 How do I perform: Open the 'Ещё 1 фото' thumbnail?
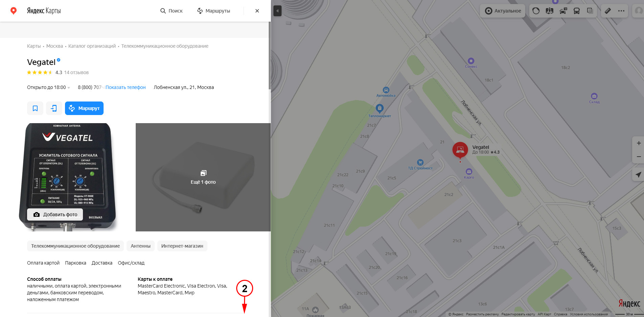[203, 177]
